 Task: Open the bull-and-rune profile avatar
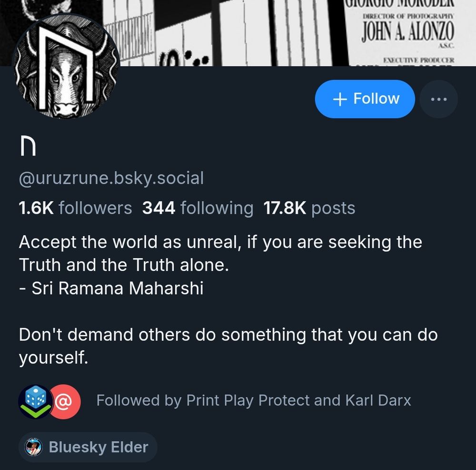66,67
